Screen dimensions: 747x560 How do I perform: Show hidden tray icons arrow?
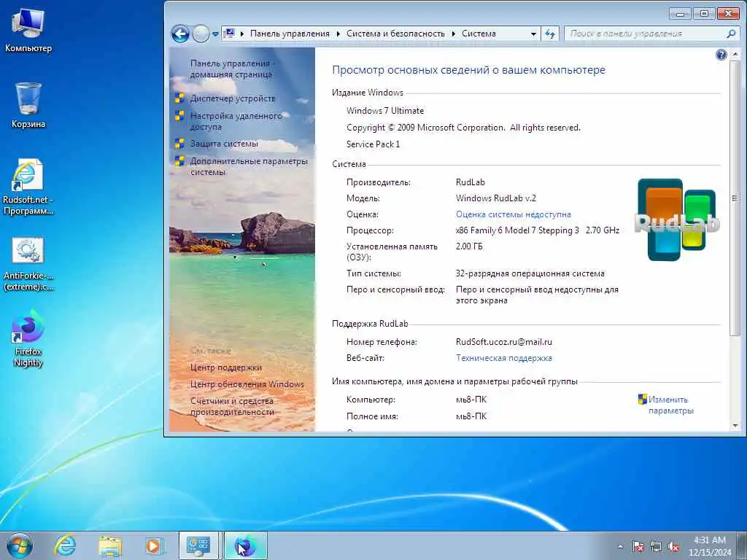(x=620, y=547)
